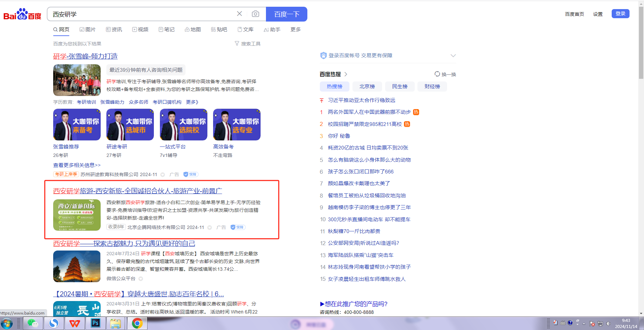Click the 西安研学 search input field
The height and width of the screenshot is (330, 644).
click(141, 14)
